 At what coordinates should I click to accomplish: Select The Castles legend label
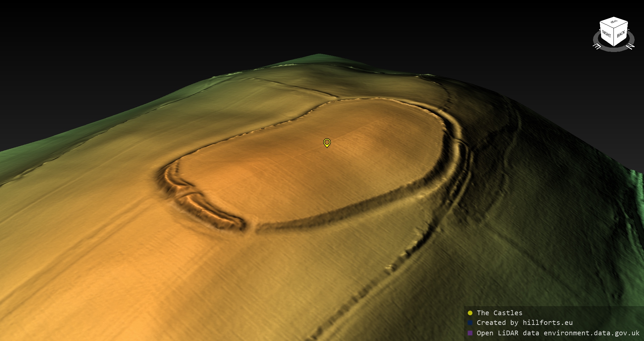pyautogui.click(x=499, y=313)
